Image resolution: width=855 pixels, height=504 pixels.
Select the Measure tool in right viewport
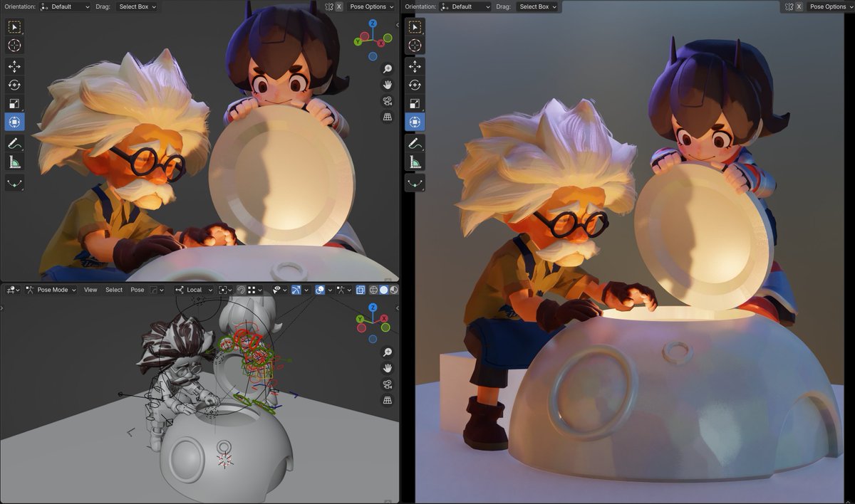(415, 162)
